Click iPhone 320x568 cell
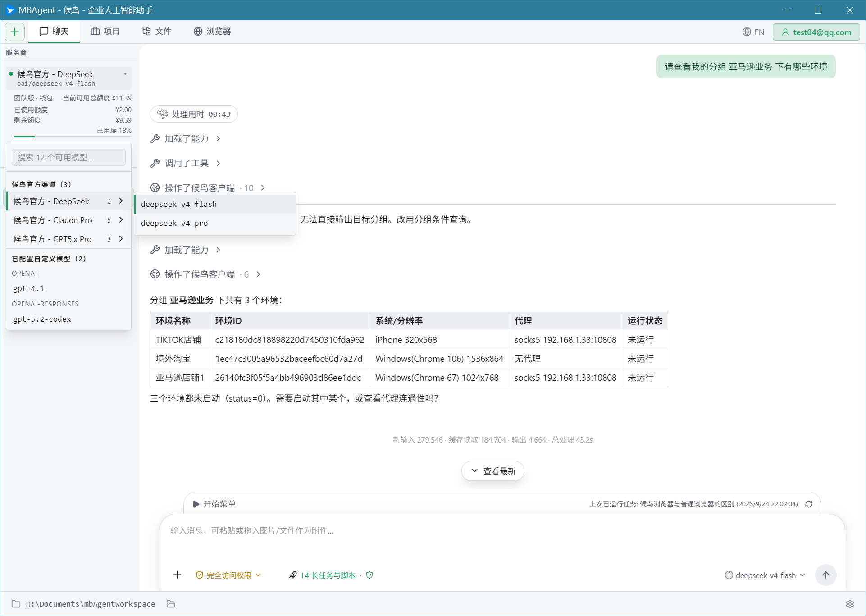The image size is (866, 616). (439, 340)
